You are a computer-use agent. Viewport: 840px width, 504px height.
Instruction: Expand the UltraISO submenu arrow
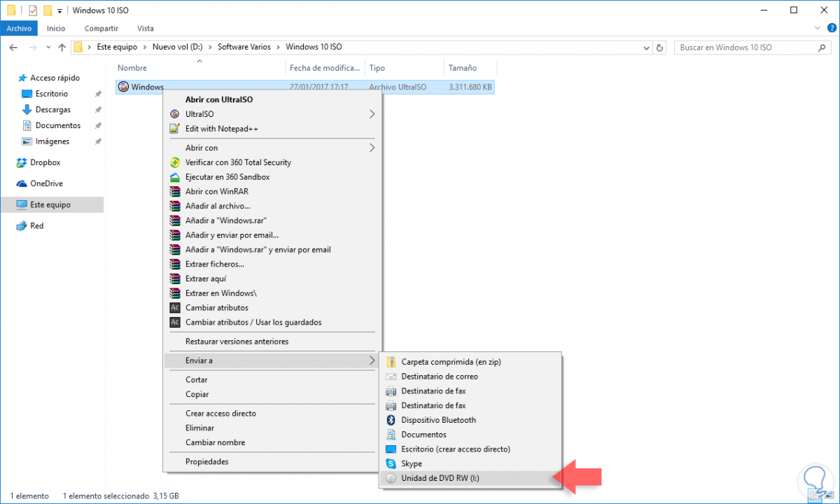(372, 114)
